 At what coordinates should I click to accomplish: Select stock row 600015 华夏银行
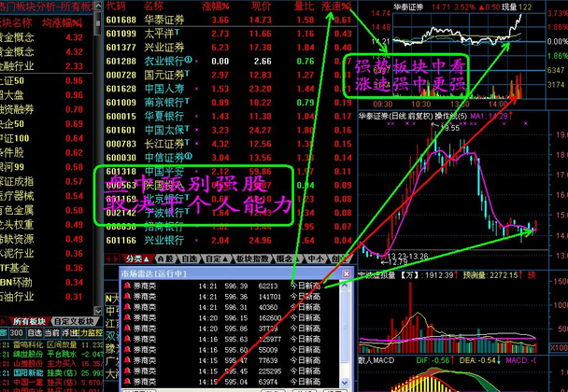pos(229,116)
